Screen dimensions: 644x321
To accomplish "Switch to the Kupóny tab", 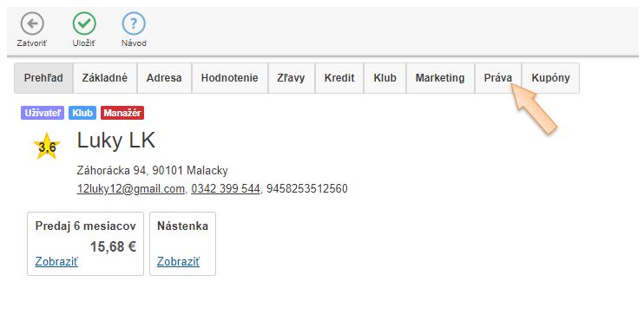I will click(551, 78).
